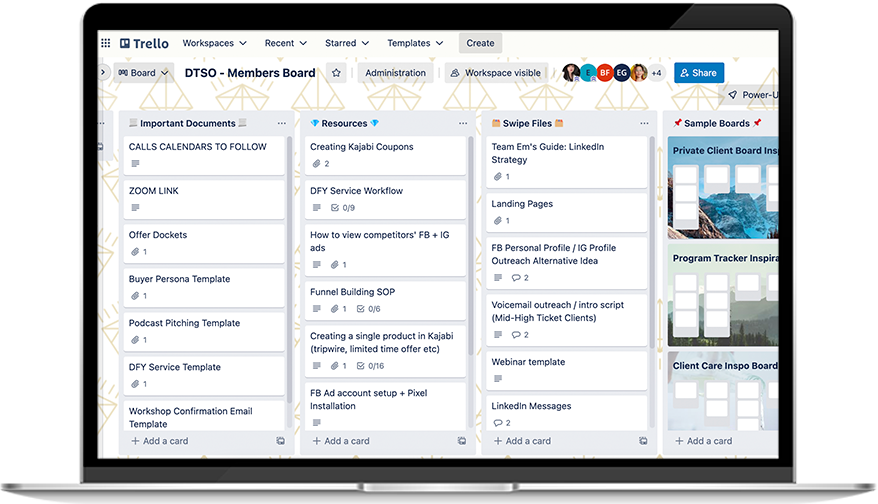The height and width of the screenshot is (504, 878).
Task: Click the 0/16 checklist badge
Action: [370, 366]
